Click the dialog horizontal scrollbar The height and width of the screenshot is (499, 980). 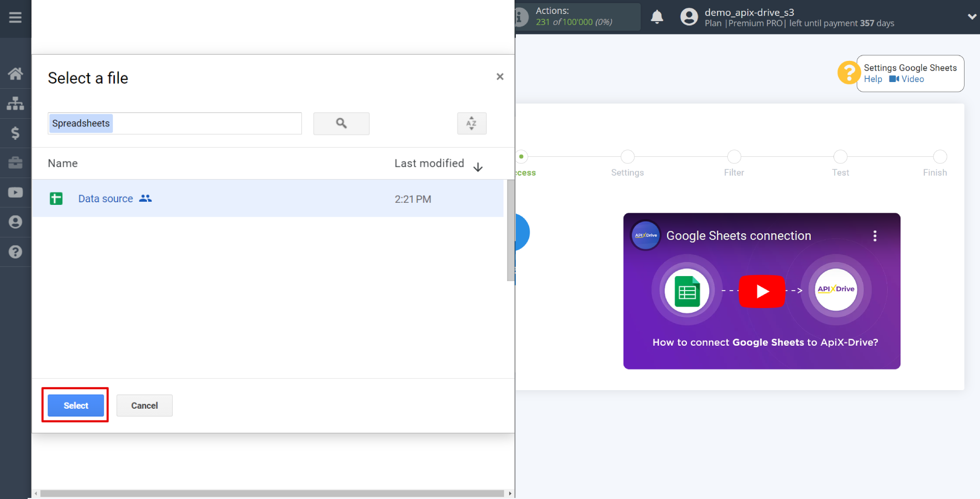click(x=272, y=493)
